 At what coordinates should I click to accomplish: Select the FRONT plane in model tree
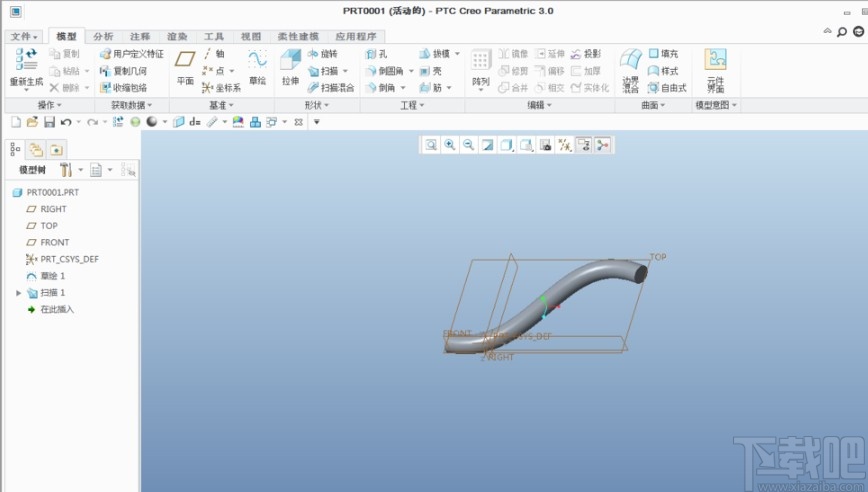[x=54, y=242]
